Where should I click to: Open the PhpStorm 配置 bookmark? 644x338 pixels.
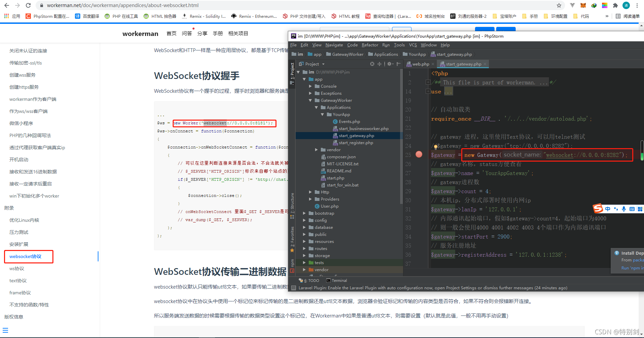[x=48, y=16]
